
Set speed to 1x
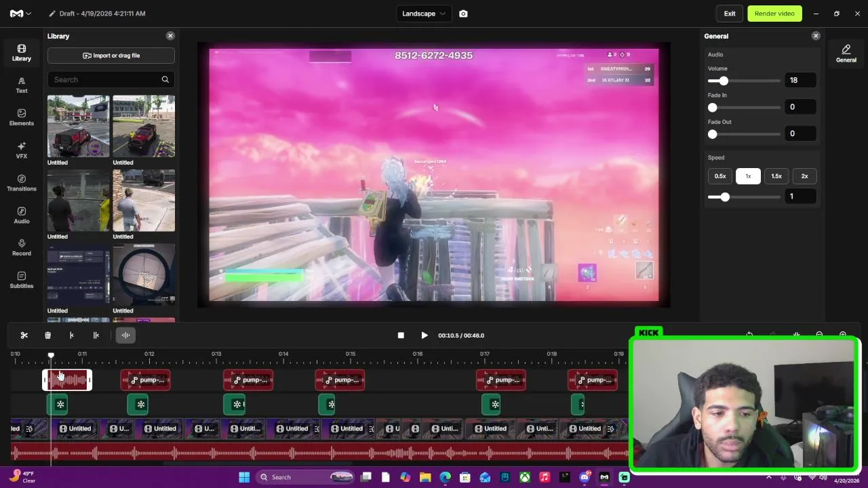click(x=748, y=176)
